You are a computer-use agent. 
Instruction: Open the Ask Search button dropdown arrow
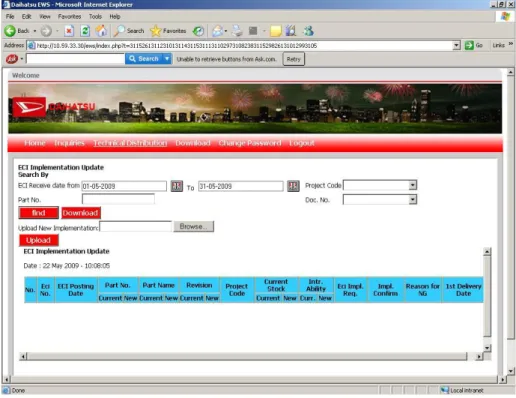click(x=167, y=59)
